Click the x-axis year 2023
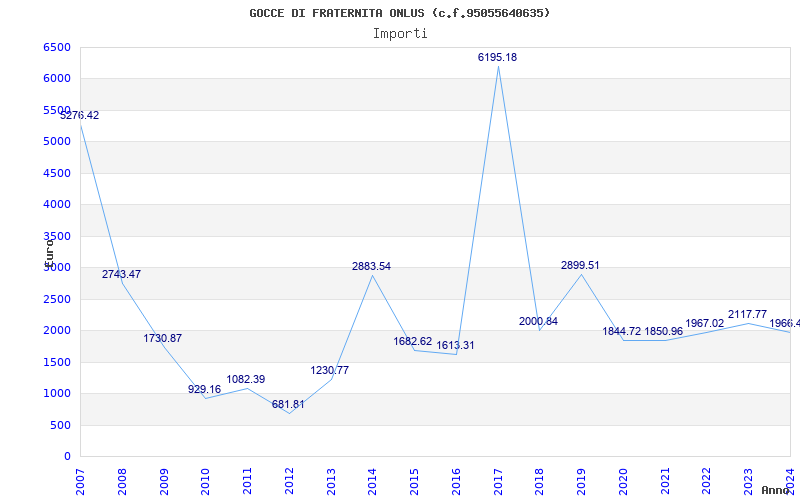 click(748, 482)
